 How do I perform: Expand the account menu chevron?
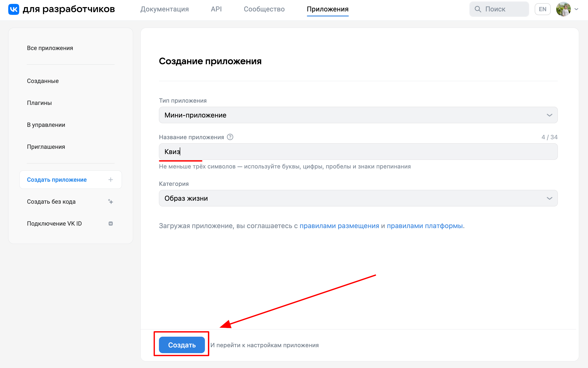click(x=576, y=9)
